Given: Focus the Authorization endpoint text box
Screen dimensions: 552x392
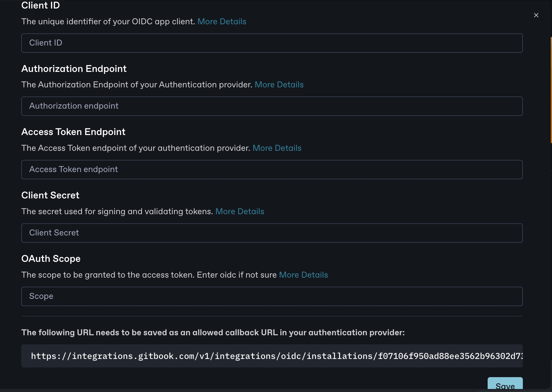Looking at the screenshot, I should (272, 106).
